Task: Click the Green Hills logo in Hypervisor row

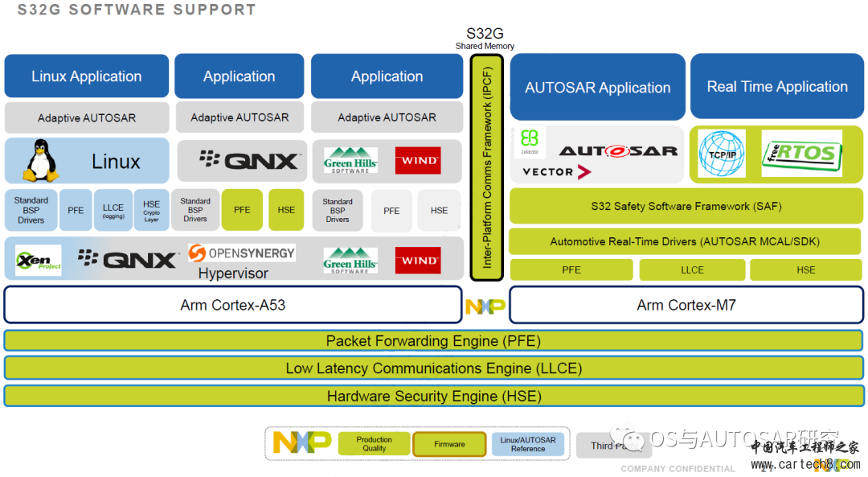Action: pos(350,261)
